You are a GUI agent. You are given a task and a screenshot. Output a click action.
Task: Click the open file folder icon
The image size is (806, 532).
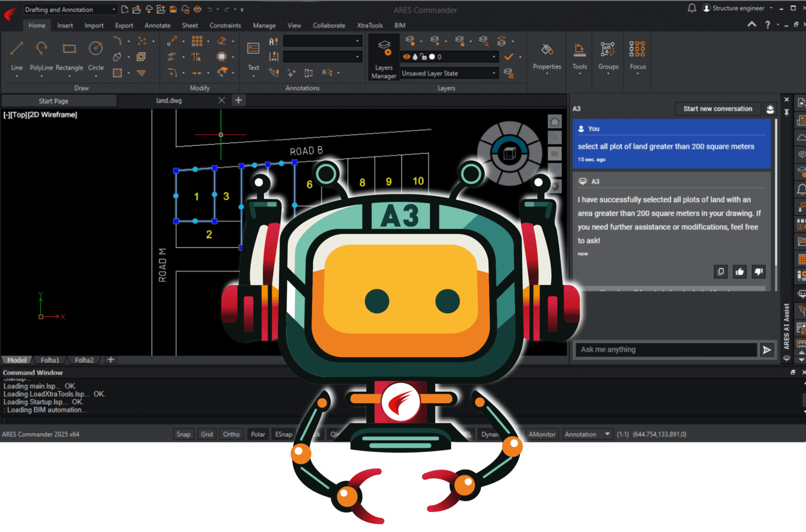137,10
